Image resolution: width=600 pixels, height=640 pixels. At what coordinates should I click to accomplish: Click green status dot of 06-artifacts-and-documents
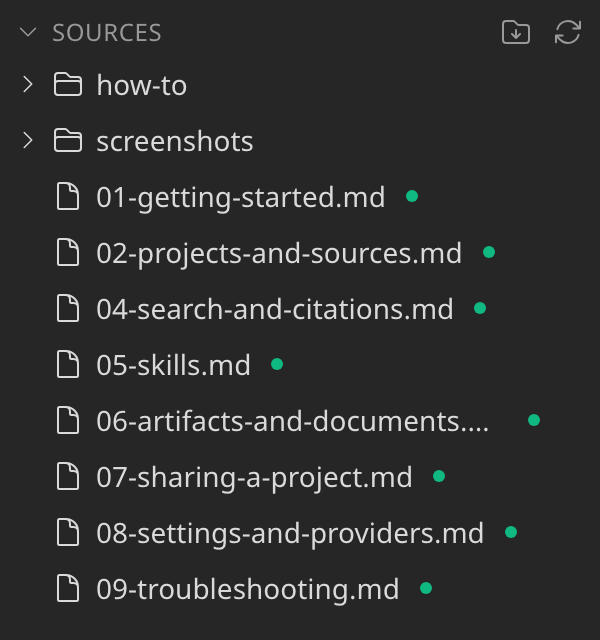point(534,420)
